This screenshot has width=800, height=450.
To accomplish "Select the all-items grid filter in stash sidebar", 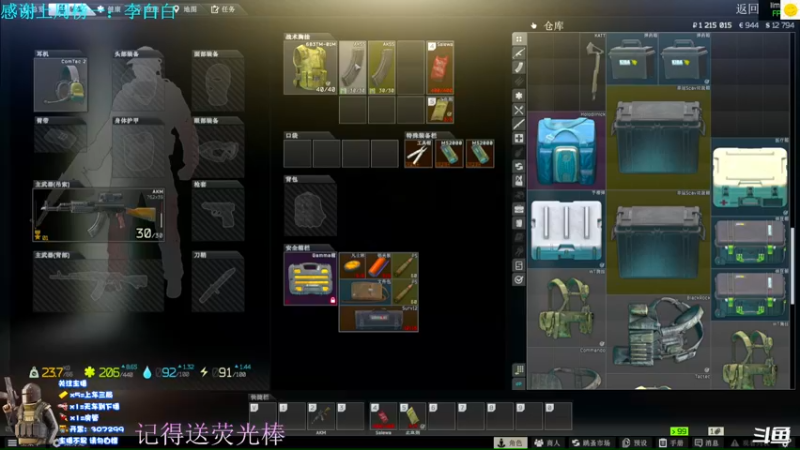I will tap(519, 39).
